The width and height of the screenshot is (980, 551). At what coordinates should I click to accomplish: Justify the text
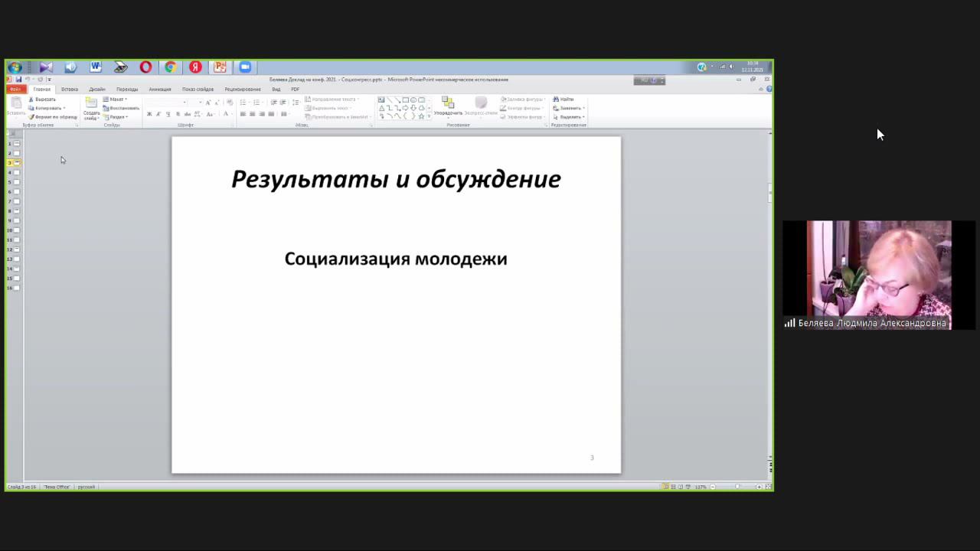coord(271,114)
